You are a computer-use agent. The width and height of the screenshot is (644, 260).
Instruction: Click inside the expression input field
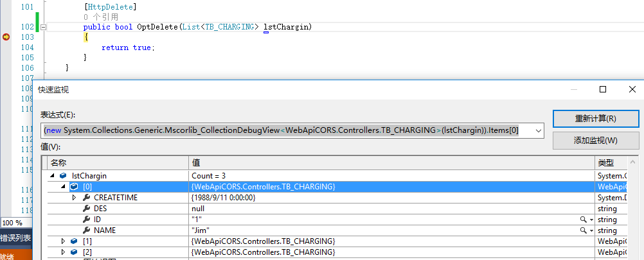[287, 131]
